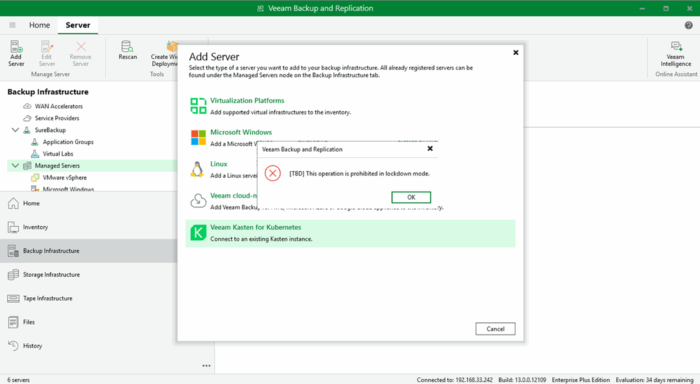Click the WAN Accelerators tree icon
Image resolution: width=700 pixels, height=384 pixels.
pyautogui.click(x=27, y=106)
